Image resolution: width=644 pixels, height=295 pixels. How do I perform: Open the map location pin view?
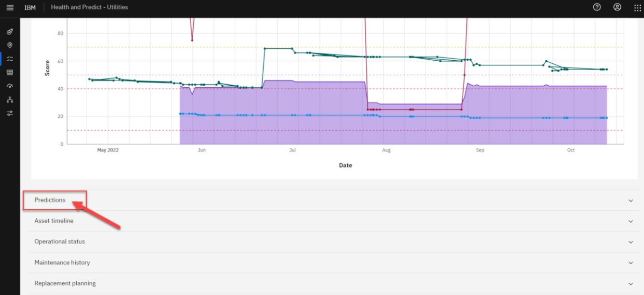coord(10,45)
